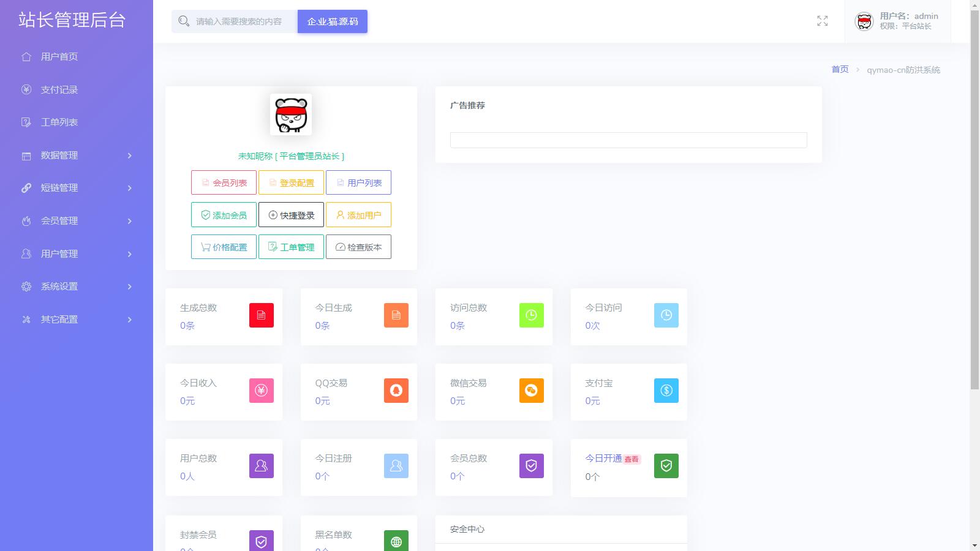Expand the 系统设置 menu section

tap(76, 287)
